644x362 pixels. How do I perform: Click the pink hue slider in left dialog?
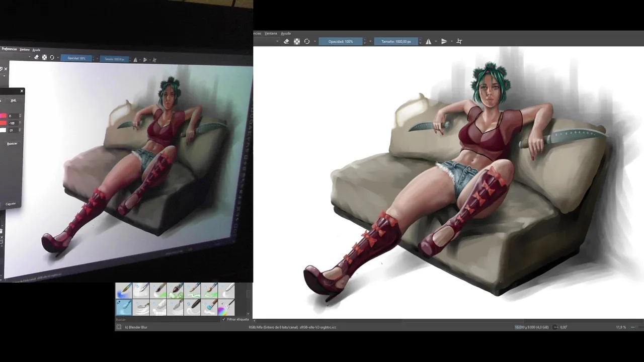(3, 116)
